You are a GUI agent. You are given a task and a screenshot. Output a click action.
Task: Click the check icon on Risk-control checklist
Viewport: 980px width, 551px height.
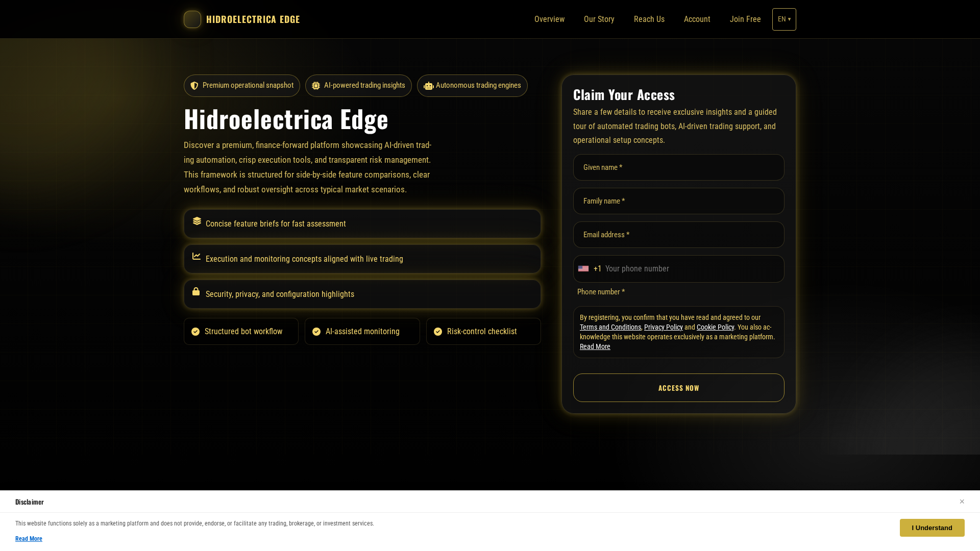pos(438,332)
